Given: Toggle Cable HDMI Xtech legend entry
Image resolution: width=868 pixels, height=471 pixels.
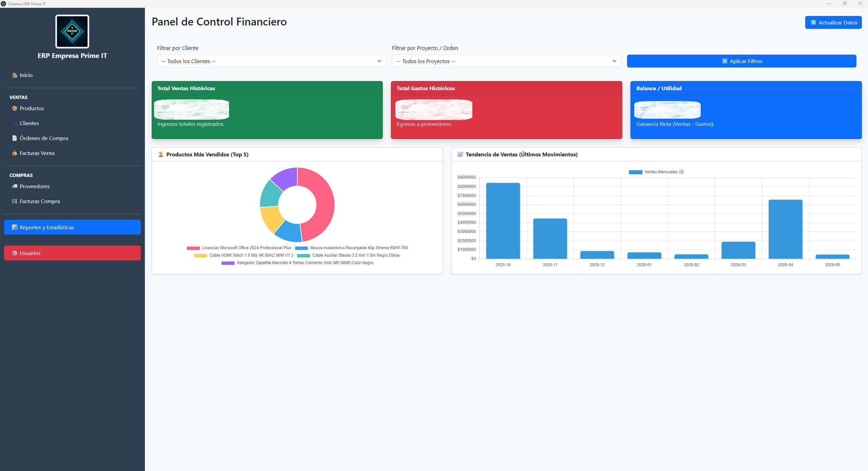Looking at the screenshot, I should [244, 255].
